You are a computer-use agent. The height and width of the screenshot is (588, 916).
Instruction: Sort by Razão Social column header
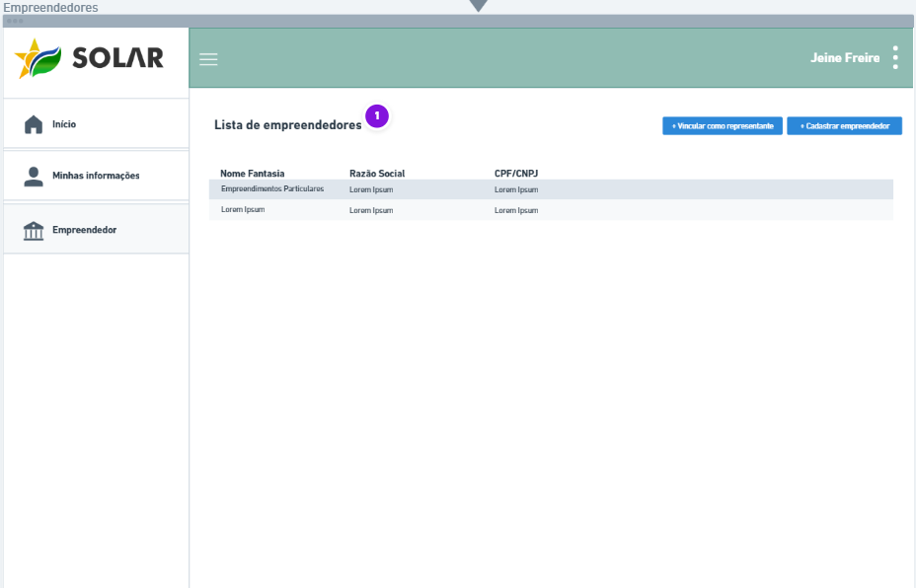(x=377, y=174)
